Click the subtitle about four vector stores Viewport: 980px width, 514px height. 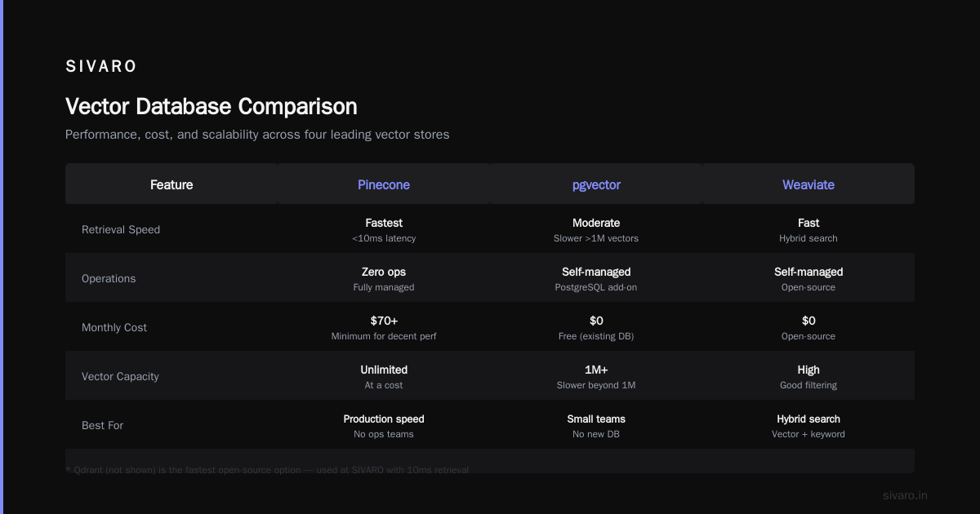pos(257,134)
